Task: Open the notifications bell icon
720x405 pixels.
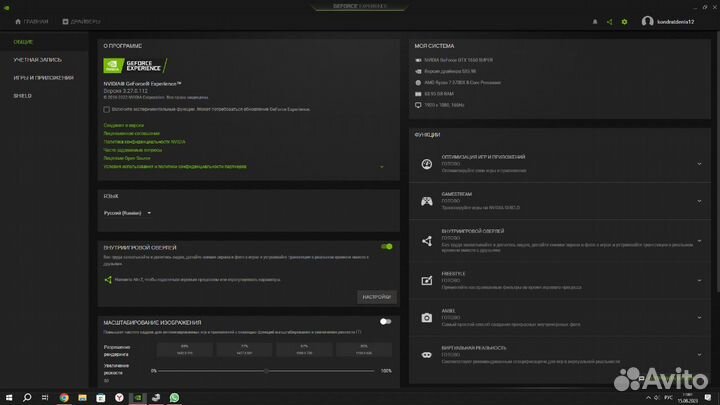Action: [x=595, y=22]
